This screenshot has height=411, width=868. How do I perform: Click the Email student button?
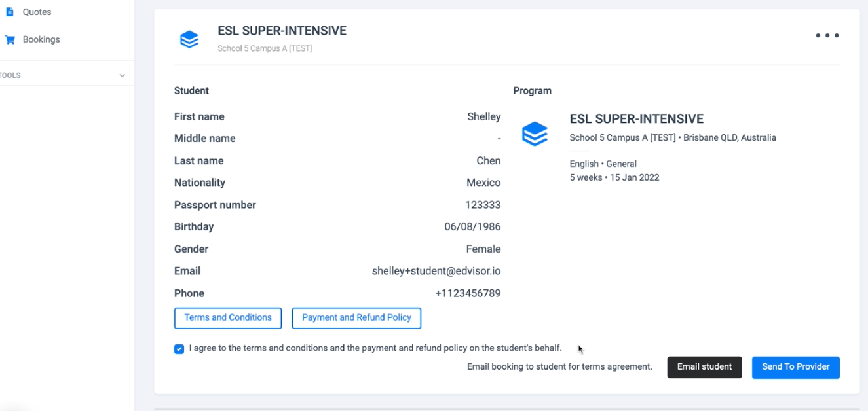pyautogui.click(x=704, y=367)
